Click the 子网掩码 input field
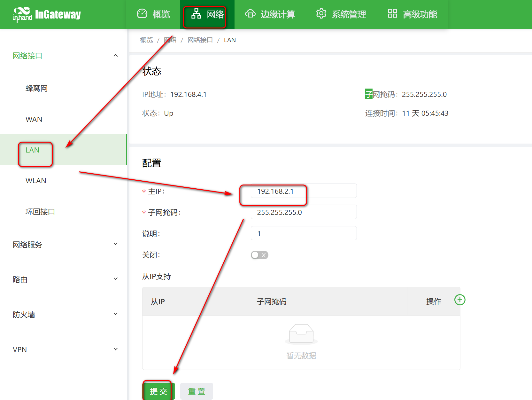 pyautogui.click(x=304, y=212)
